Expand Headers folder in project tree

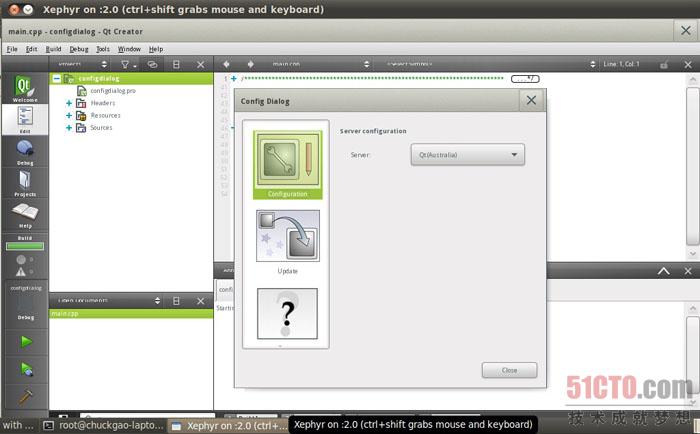(x=69, y=103)
